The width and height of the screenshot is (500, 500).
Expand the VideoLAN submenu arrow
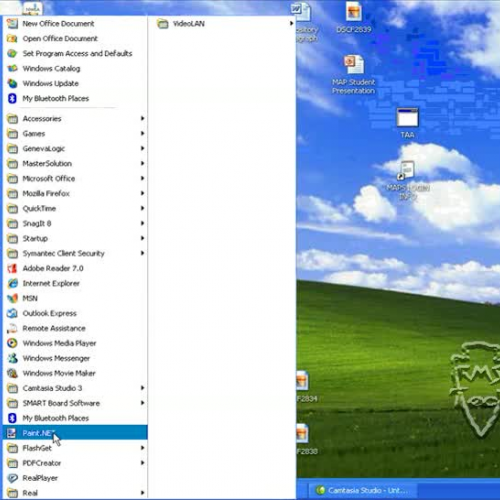tap(291, 23)
